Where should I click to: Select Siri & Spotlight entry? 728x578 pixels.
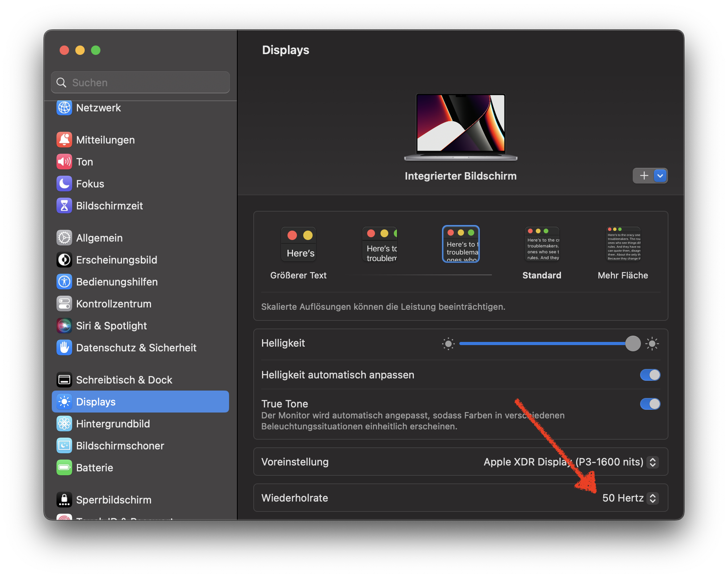[140, 325]
